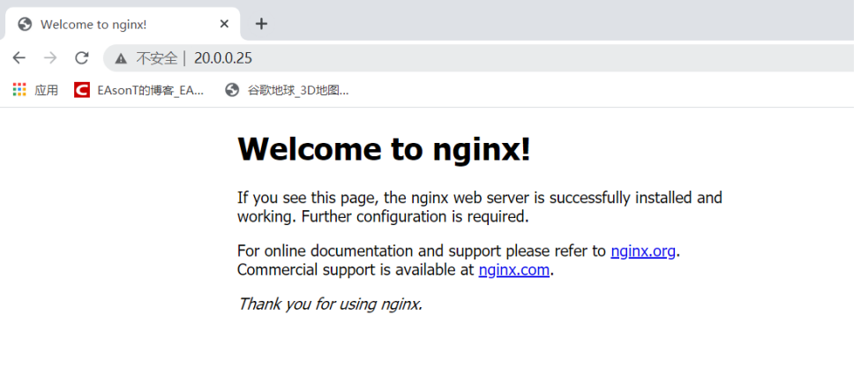
Task: Open the 谷歌地球_3D地图 bookmark
Action: tap(298, 90)
